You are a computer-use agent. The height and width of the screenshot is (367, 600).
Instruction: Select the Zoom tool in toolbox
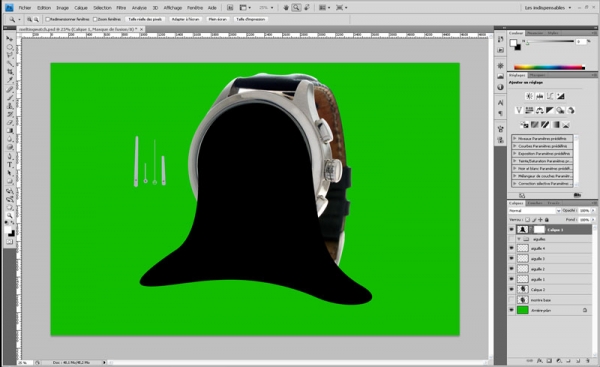[10, 215]
